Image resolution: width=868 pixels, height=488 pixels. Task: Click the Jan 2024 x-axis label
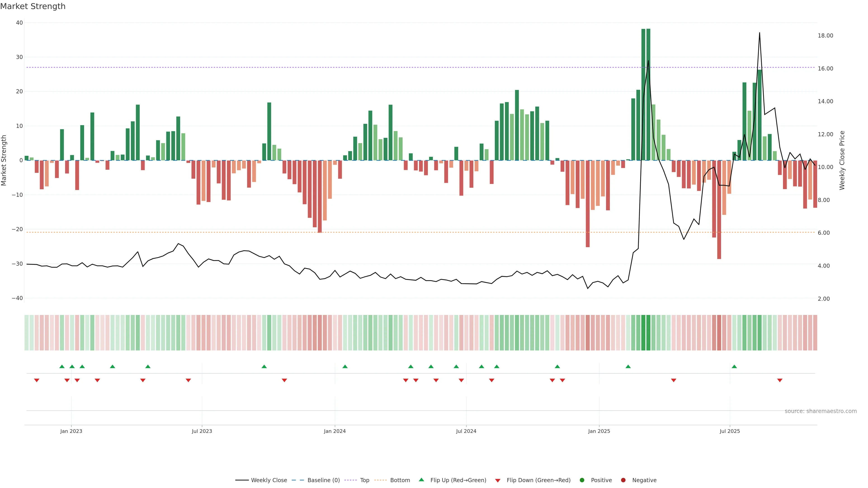(335, 431)
